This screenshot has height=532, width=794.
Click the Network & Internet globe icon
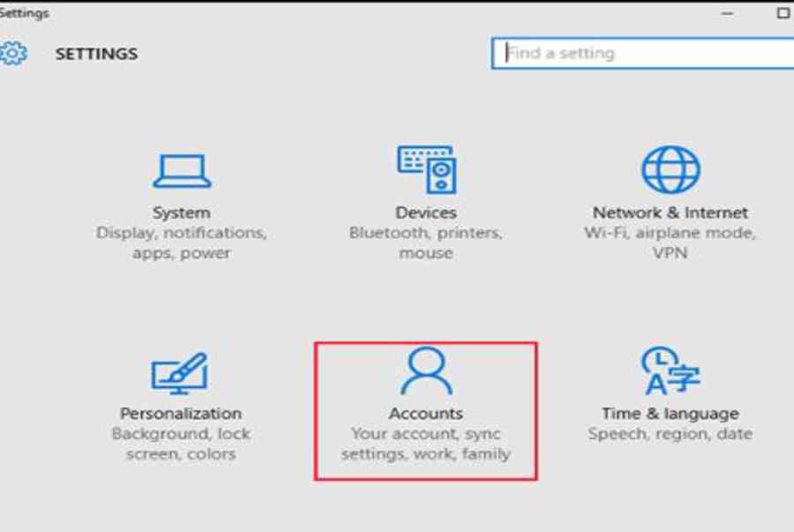(670, 169)
